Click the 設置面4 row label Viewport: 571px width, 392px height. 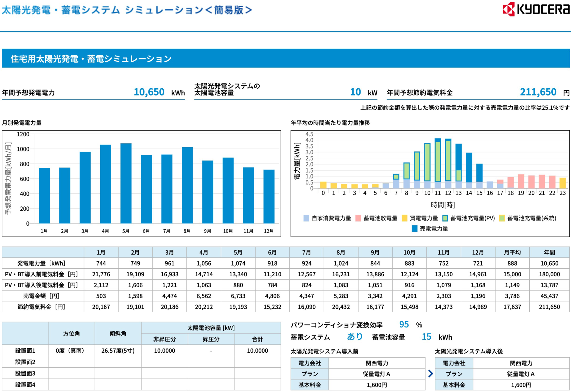(x=25, y=385)
